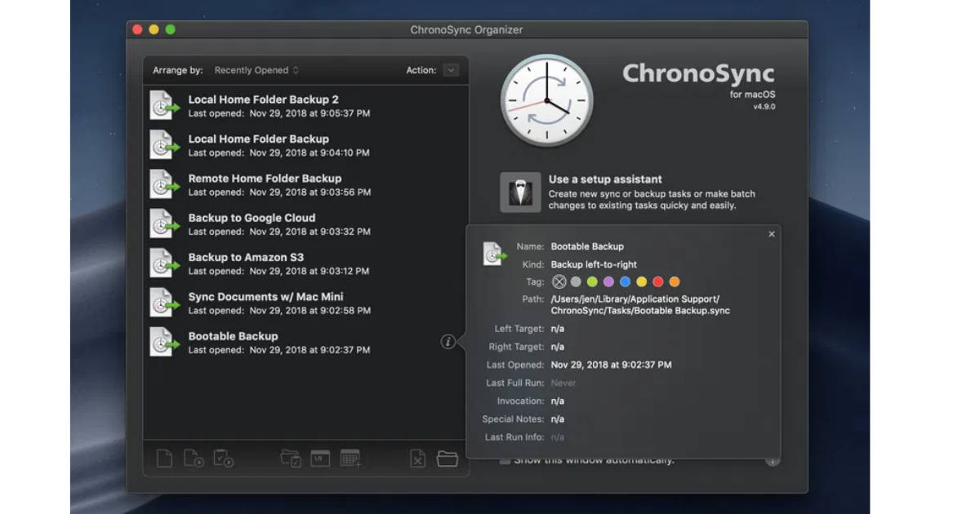This screenshot has width=980, height=514.
Task: Close the Bootable Backup info popover
Action: (771, 234)
